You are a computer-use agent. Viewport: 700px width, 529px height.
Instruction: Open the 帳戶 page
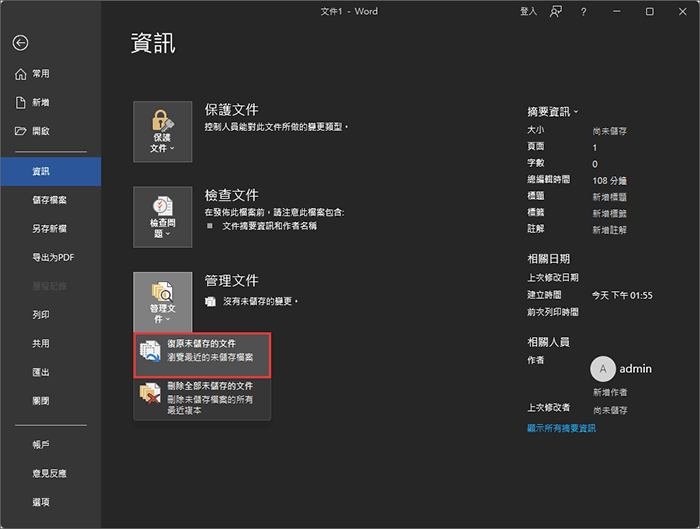pyautogui.click(x=50, y=445)
